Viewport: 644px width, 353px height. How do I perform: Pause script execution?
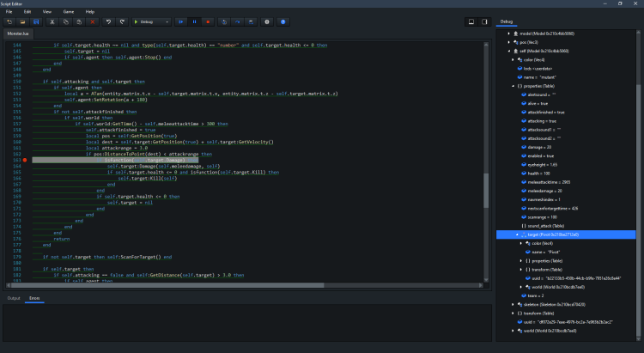(195, 21)
